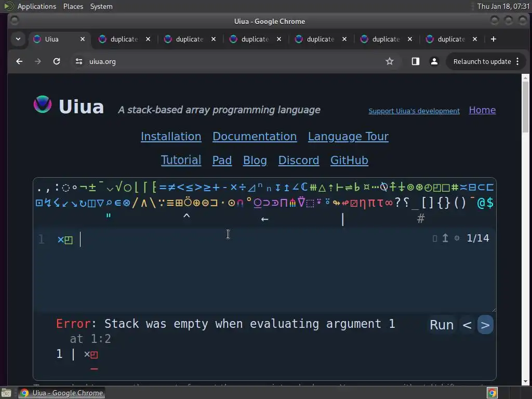This screenshot has height=399, width=532.
Task: Go to previous example with < button
Action: [x=467, y=325]
